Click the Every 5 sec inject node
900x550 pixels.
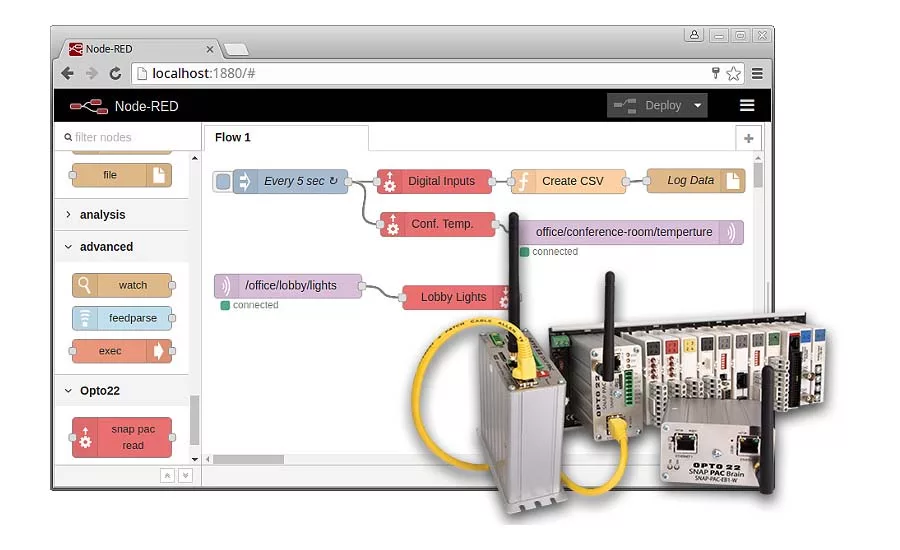[290, 181]
